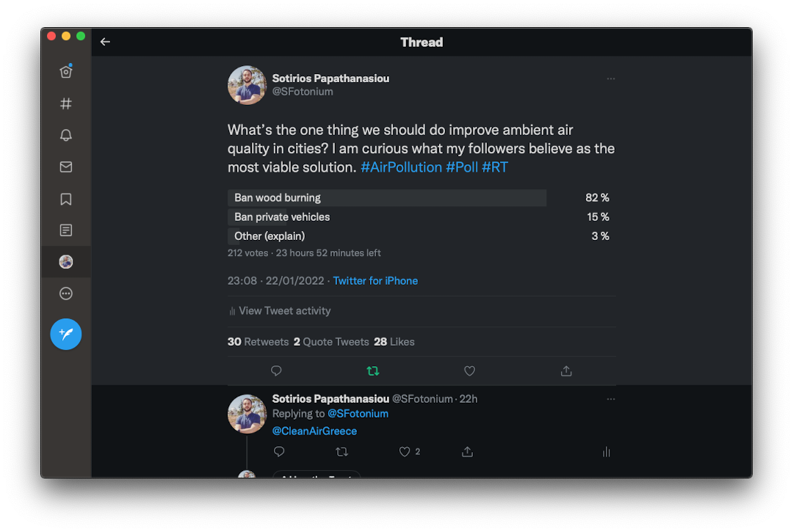Click Sotirios Papathanasiou's profile photo on main tweet

pos(247,85)
